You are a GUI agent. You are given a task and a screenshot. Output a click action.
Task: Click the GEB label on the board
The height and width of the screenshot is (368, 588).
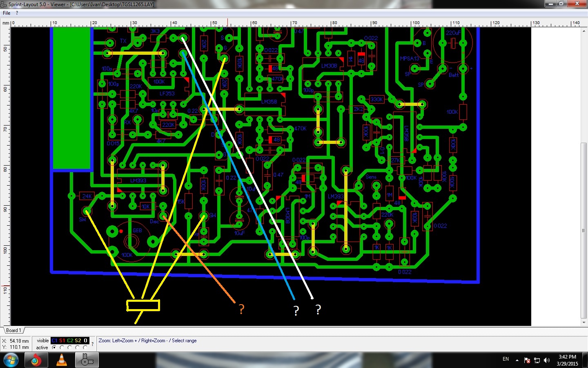[137, 231]
